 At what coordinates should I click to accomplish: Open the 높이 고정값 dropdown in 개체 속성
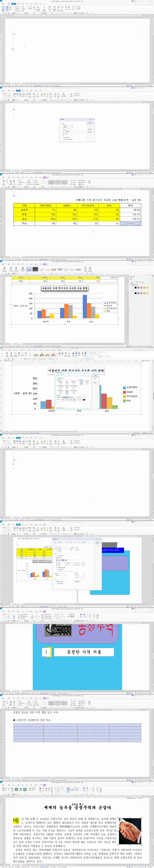[70, 550]
